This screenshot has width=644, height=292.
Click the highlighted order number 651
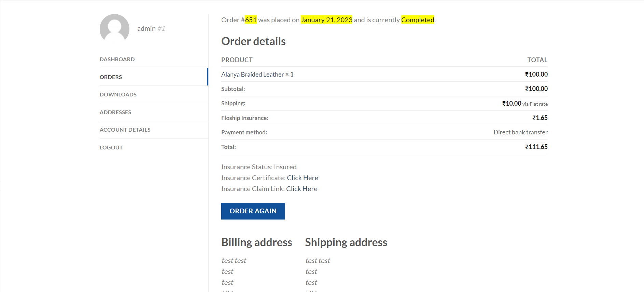pos(251,20)
